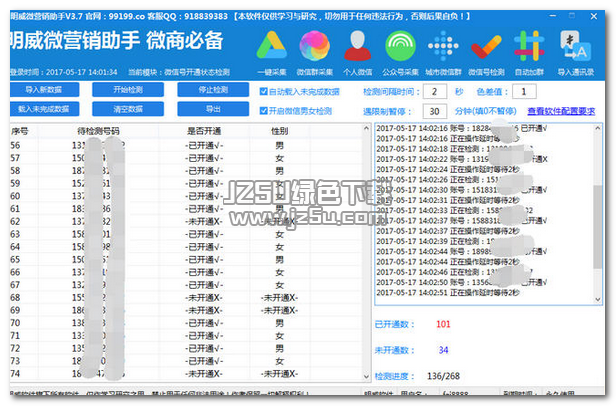Toggle the 开启微信男女检测 checkbox
Screen dimensions: 616x406
(x=264, y=111)
